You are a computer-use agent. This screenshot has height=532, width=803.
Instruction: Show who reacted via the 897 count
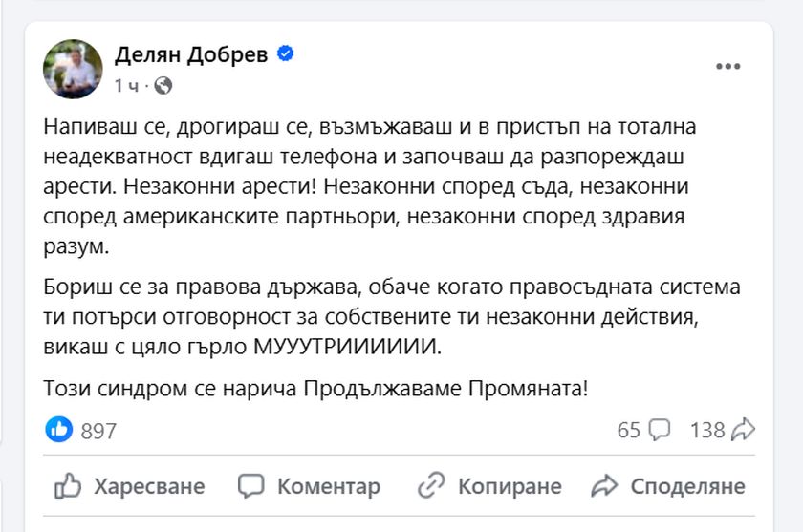tap(98, 431)
